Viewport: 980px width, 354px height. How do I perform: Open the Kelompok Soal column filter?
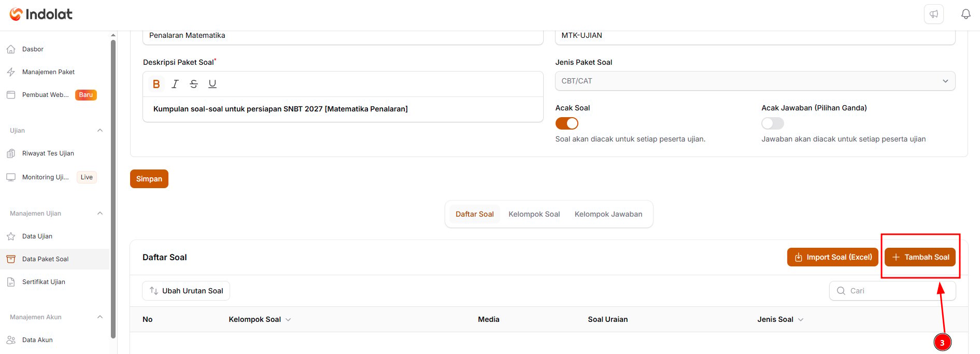pyautogui.click(x=288, y=320)
